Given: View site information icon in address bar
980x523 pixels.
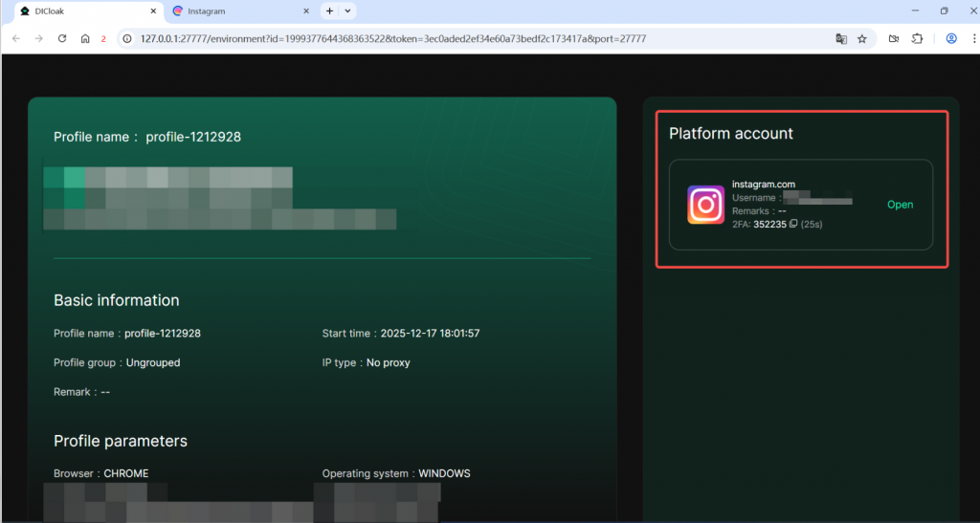Looking at the screenshot, I should [127, 39].
